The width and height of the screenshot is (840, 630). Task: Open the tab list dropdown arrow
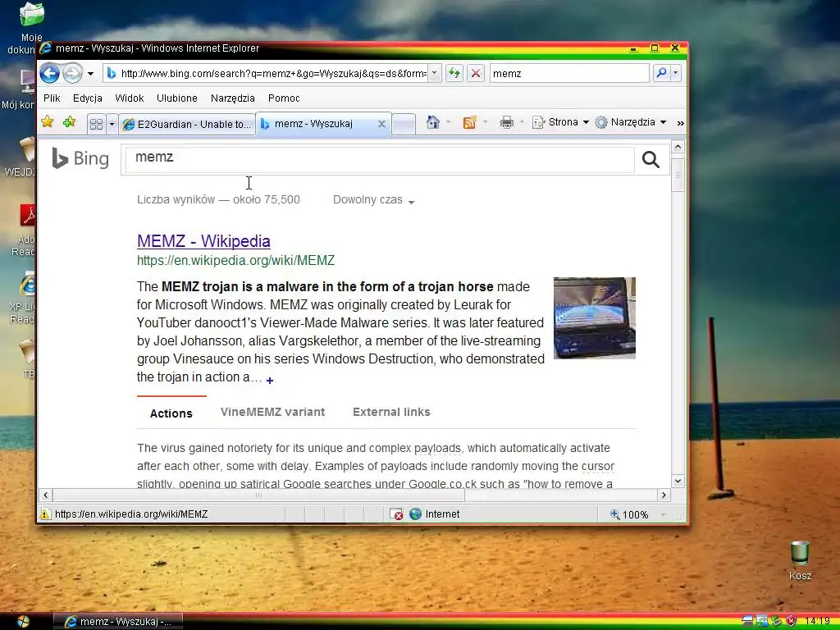(112, 125)
